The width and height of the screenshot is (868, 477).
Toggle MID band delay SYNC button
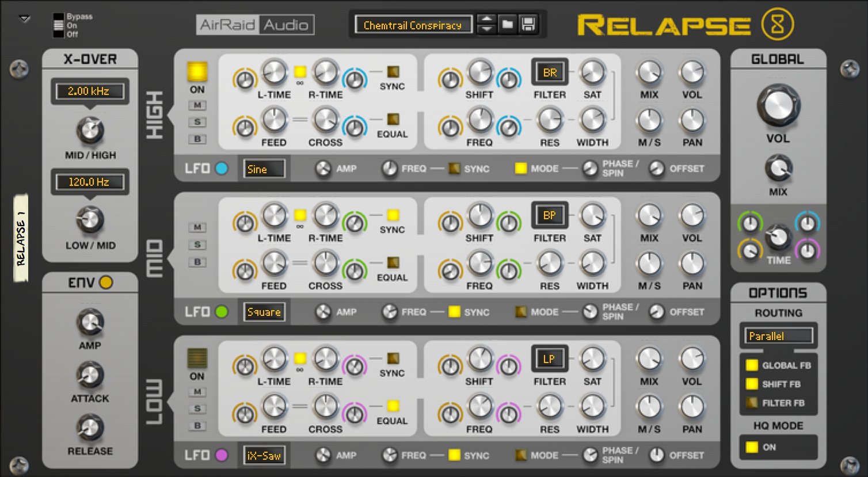click(x=393, y=215)
